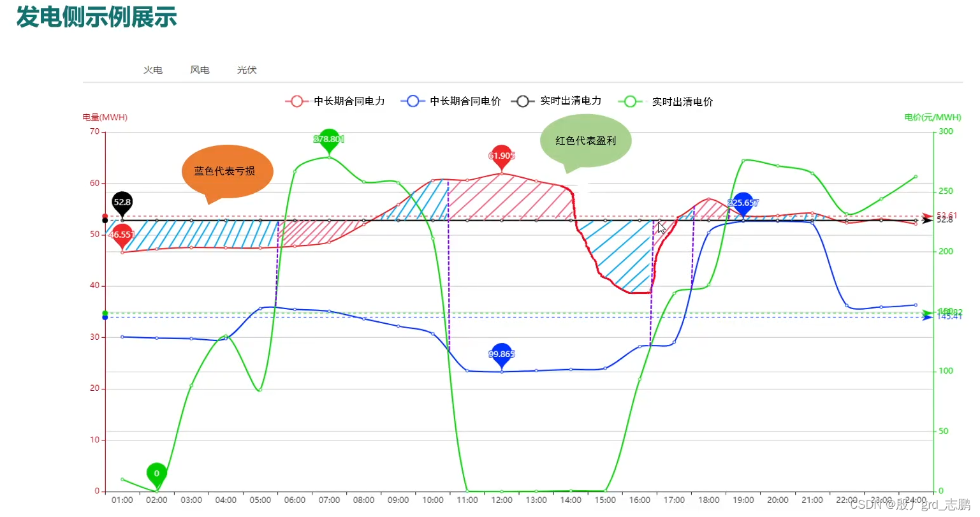The height and width of the screenshot is (517, 980).
Task: Click the 电量(MWH) axis label
Action: (105, 117)
